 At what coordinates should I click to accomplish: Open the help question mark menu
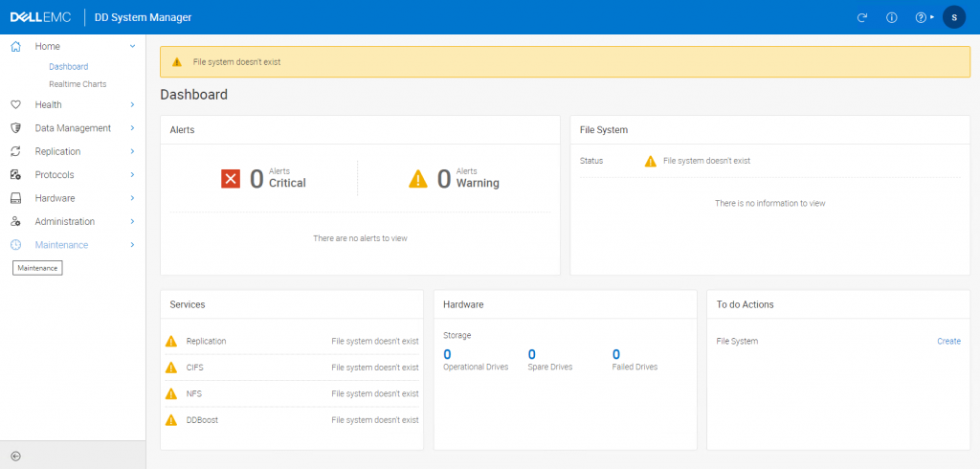click(922, 17)
